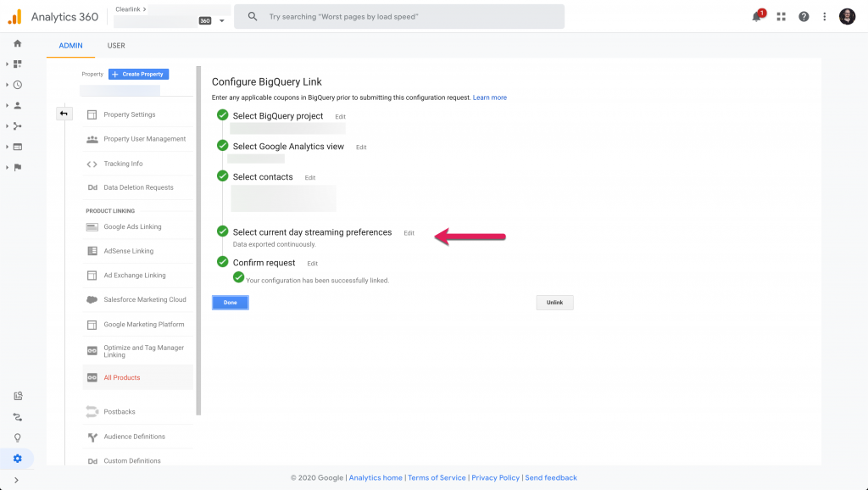Open the Terms of Service footer link
Screen dimensions: 868x490
(437, 478)
